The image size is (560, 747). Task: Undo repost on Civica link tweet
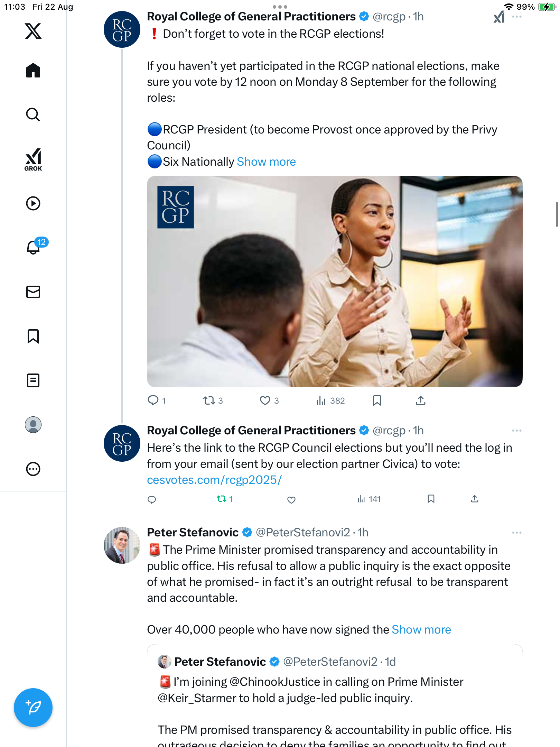pos(222,499)
